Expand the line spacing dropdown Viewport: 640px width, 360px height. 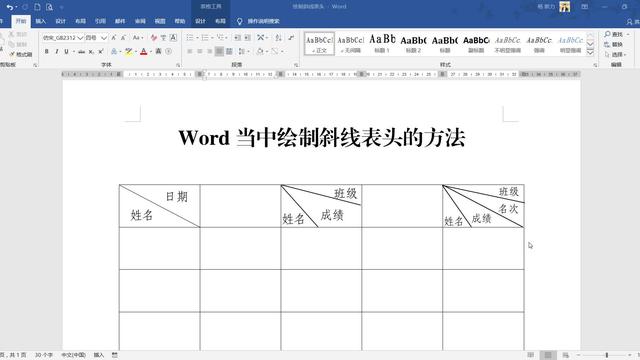pyautogui.click(x=244, y=51)
